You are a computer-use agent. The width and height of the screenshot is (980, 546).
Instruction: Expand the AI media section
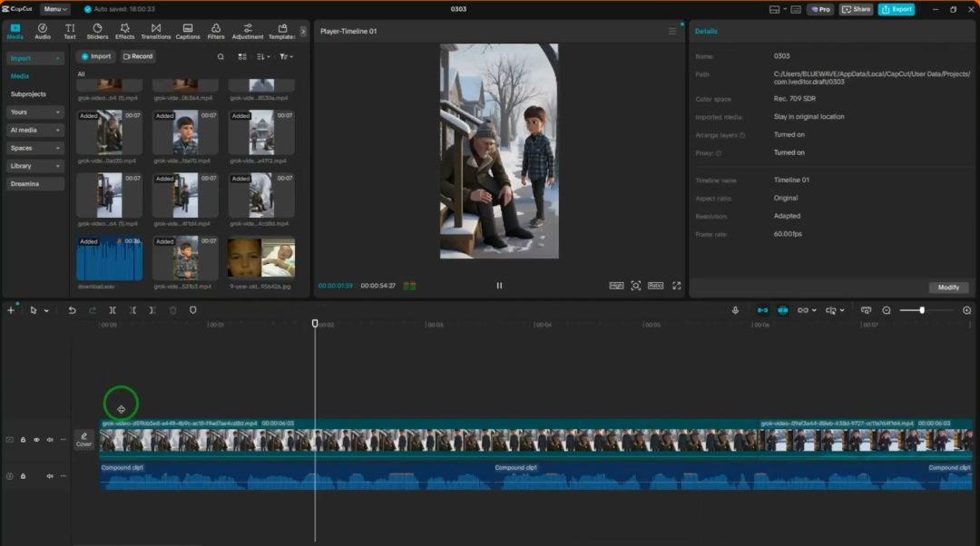[x=35, y=130]
